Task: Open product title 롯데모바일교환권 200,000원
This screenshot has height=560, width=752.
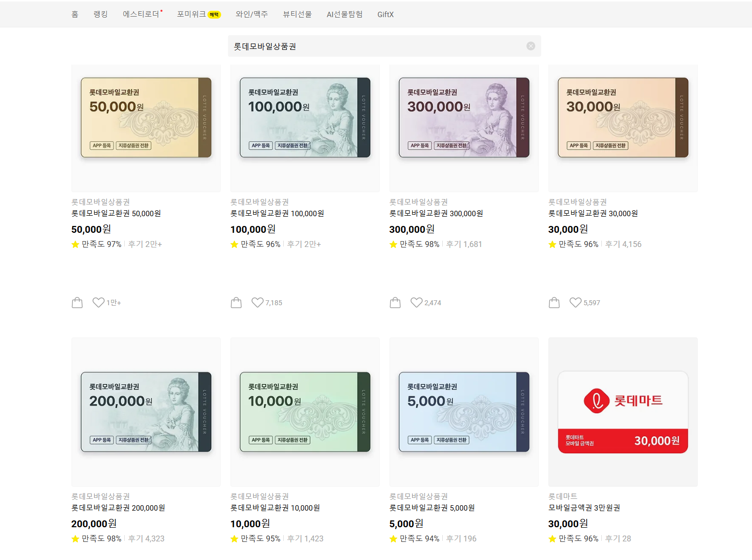Action: tap(118, 508)
